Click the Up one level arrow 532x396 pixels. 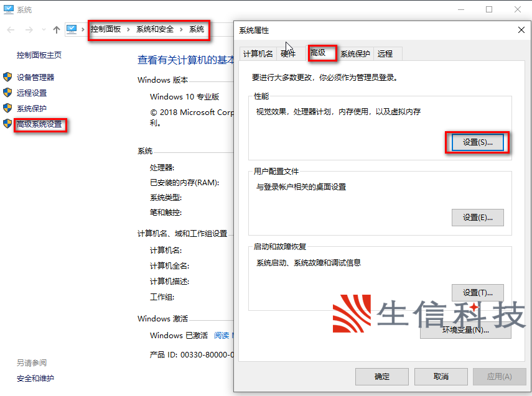click(x=57, y=30)
